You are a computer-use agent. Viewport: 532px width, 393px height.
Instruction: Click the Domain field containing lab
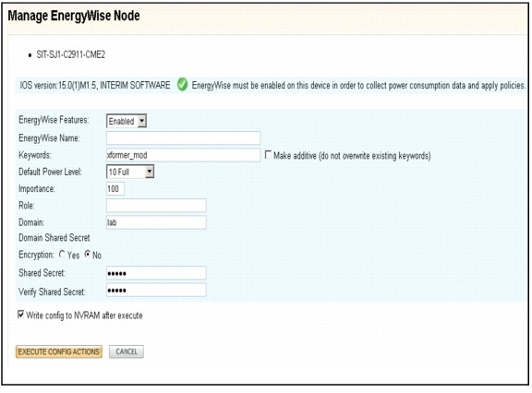156,222
